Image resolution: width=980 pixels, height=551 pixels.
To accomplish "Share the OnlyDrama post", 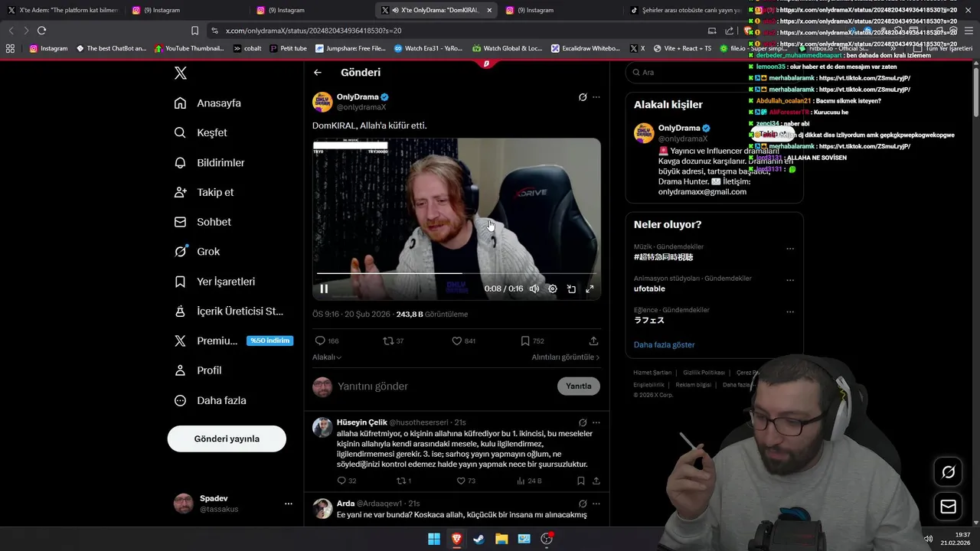I will pyautogui.click(x=593, y=341).
